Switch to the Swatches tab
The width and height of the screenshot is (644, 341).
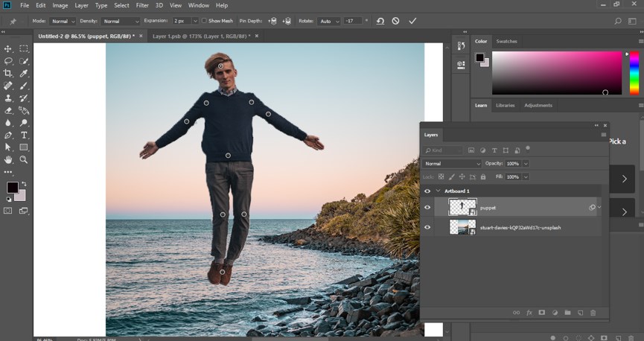[506, 41]
